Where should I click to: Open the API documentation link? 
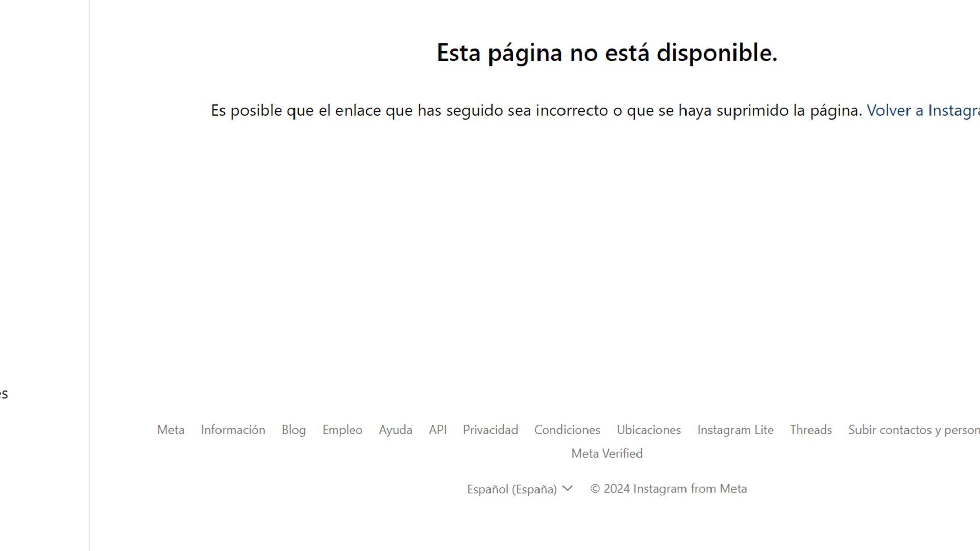pyautogui.click(x=437, y=429)
